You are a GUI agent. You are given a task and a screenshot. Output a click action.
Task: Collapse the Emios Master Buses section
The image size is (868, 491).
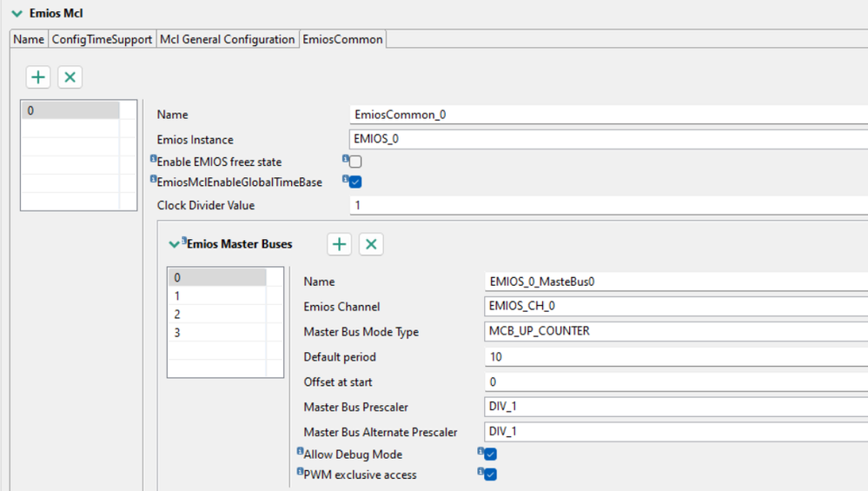point(175,245)
